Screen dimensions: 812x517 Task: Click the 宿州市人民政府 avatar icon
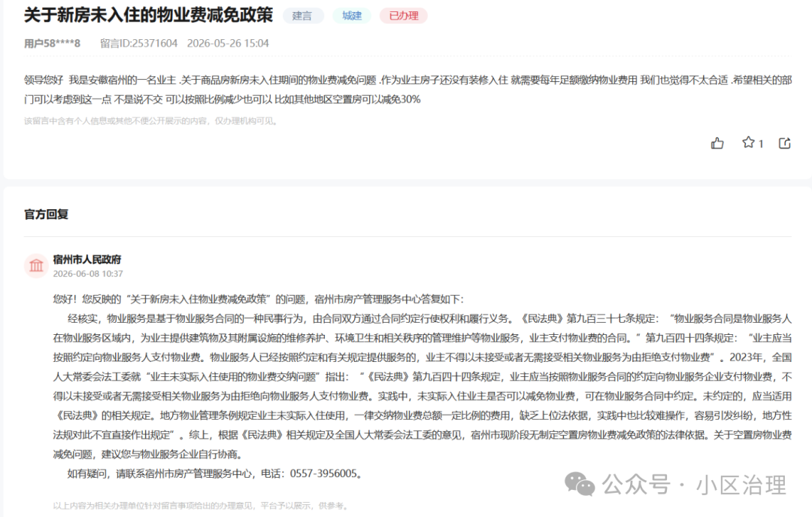36,266
